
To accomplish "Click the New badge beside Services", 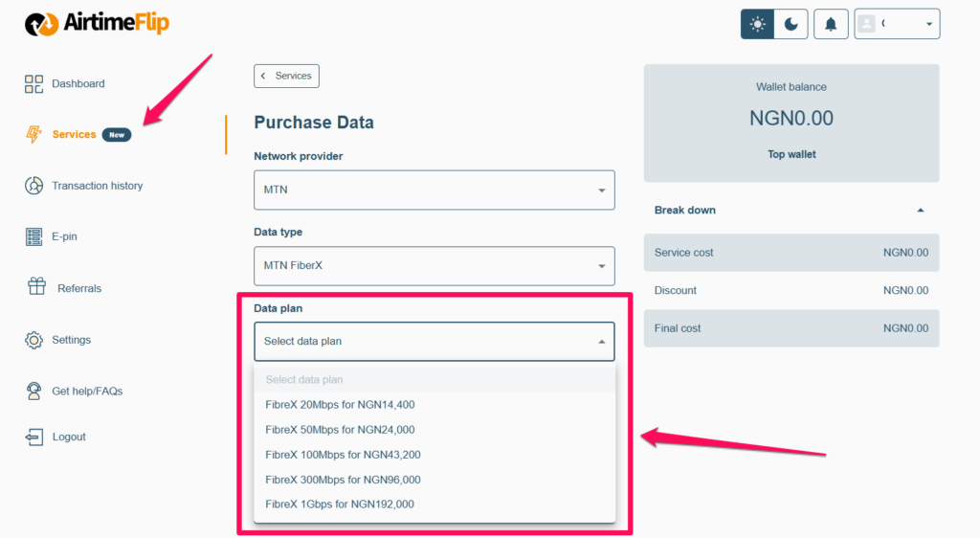I will (x=117, y=135).
